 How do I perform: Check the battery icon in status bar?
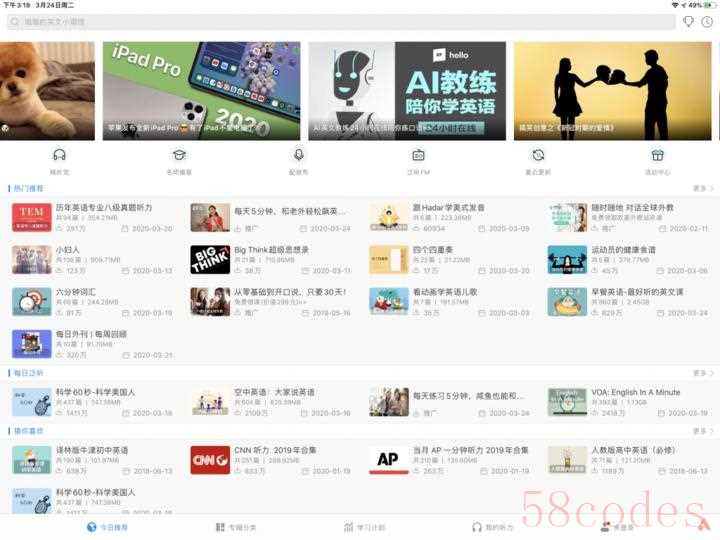coord(710,5)
